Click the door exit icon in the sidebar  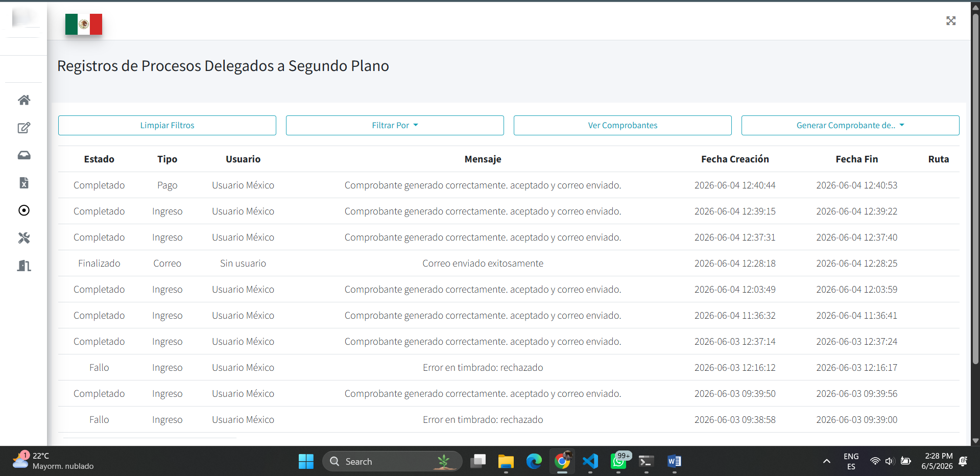tap(24, 266)
